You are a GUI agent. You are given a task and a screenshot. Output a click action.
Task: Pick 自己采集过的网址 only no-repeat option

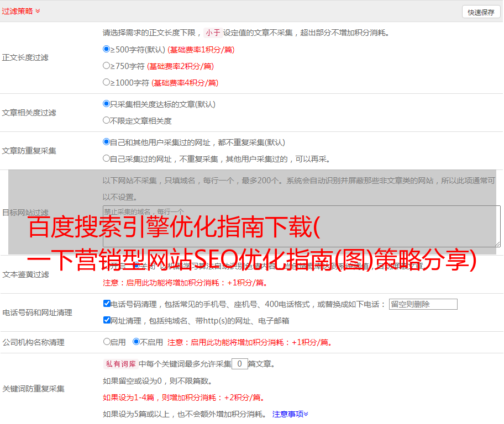[107, 158]
